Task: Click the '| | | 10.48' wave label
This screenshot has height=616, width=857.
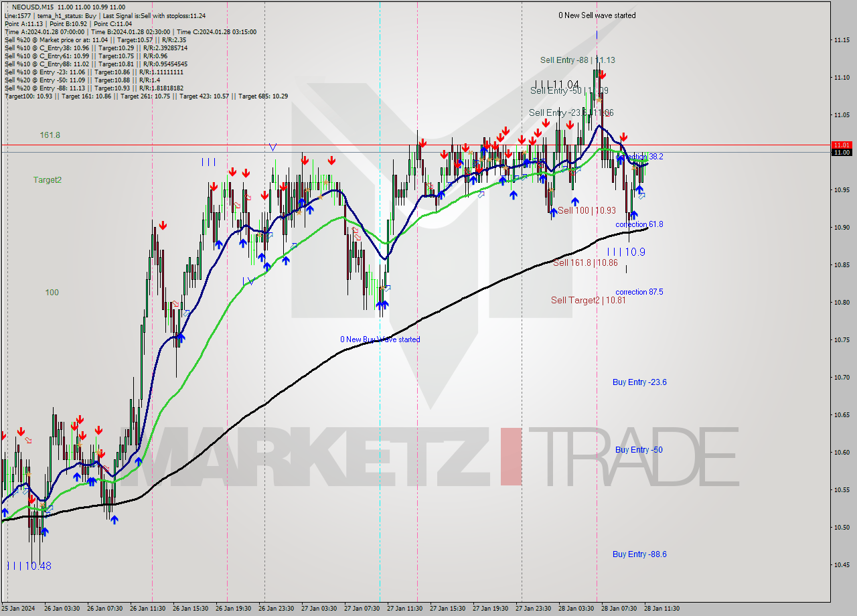Action: click(x=29, y=566)
